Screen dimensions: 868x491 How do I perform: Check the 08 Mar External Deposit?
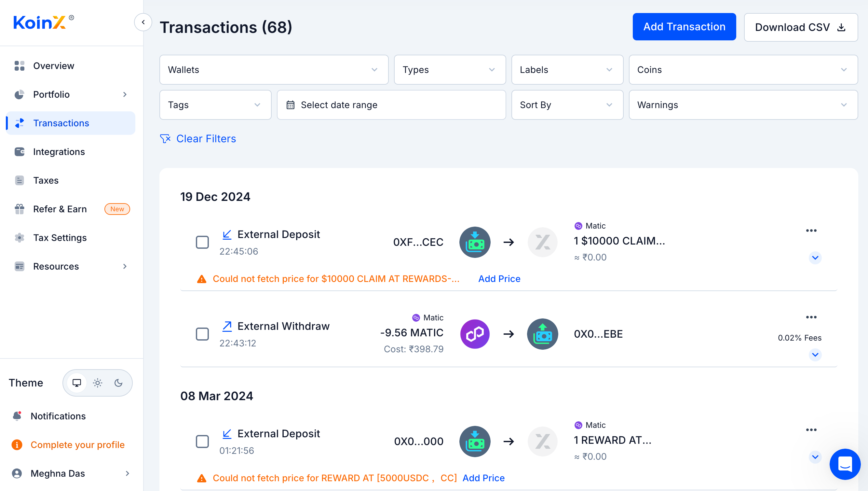click(x=202, y=441)
